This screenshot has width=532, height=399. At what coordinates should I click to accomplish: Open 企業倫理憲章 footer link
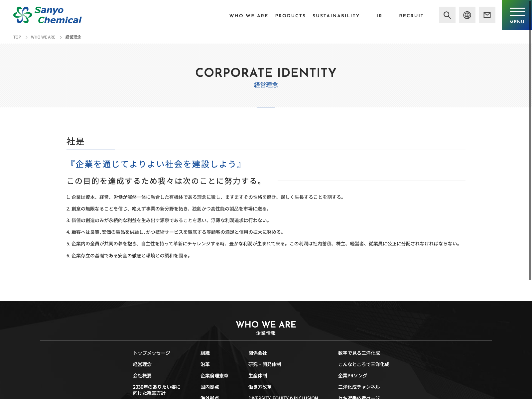pos(214,376)
